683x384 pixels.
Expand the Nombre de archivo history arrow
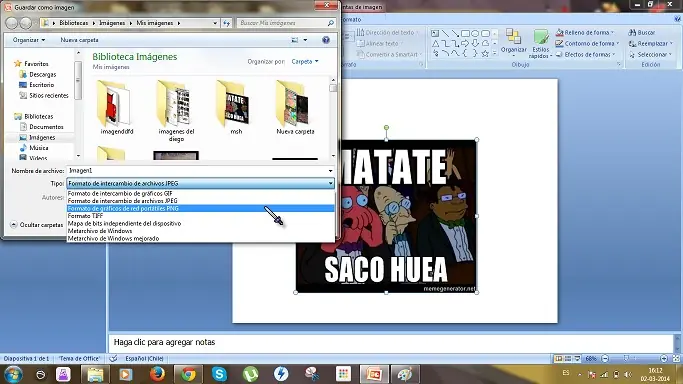point(330,171)
